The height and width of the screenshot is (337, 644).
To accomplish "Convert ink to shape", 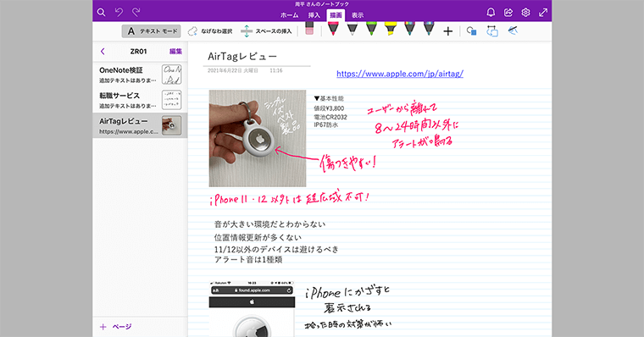I will (492, 30).
